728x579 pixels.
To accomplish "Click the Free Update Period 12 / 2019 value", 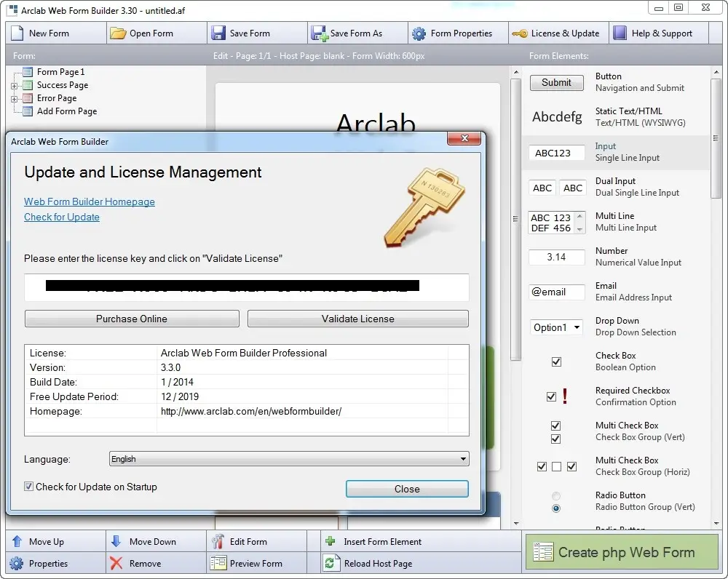I will pyautogui.click(x=180, y=396).
